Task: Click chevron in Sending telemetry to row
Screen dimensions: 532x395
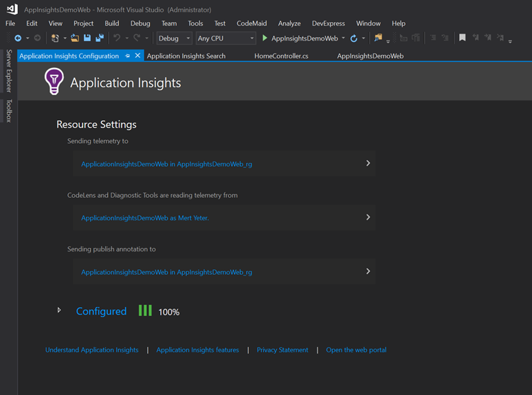Action: pos(368,163)
